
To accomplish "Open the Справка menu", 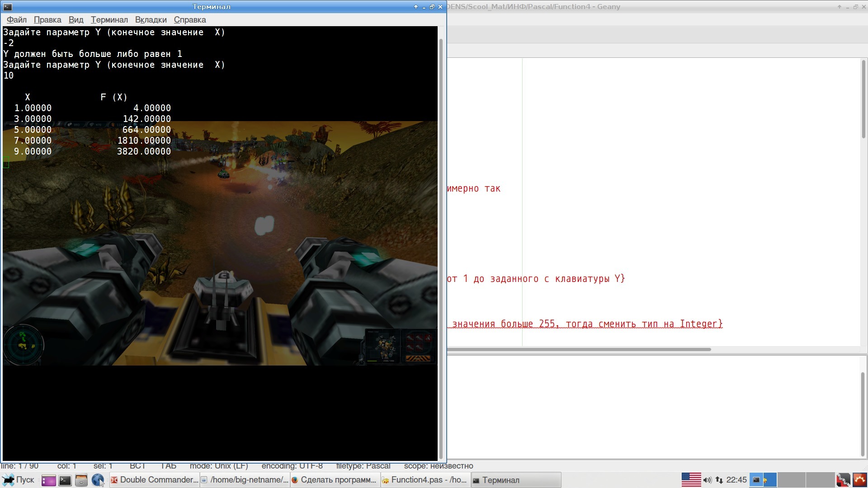I will coord(190,20).
